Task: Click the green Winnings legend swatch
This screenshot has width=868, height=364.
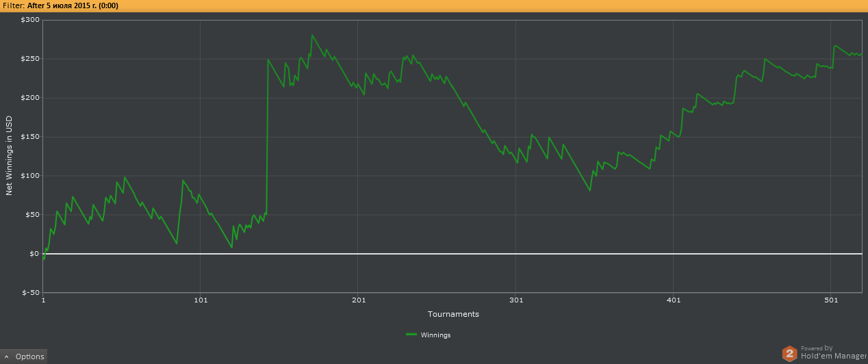Action: (x=411, y=335)
